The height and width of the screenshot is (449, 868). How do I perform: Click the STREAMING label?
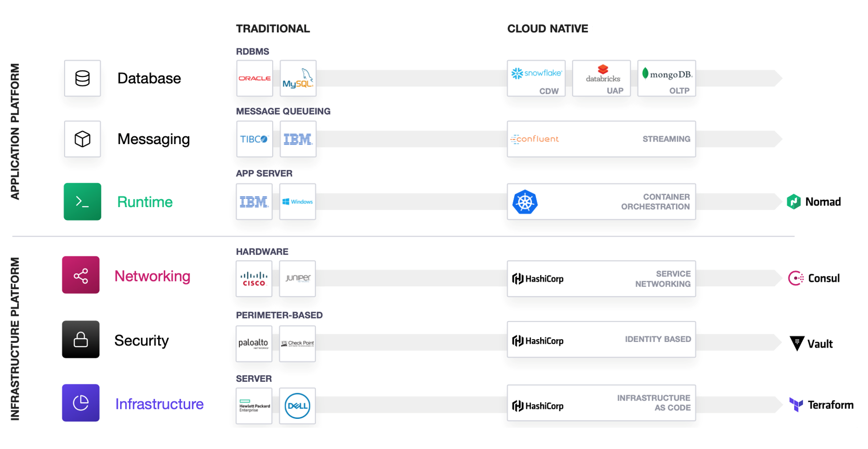point(666,139)
